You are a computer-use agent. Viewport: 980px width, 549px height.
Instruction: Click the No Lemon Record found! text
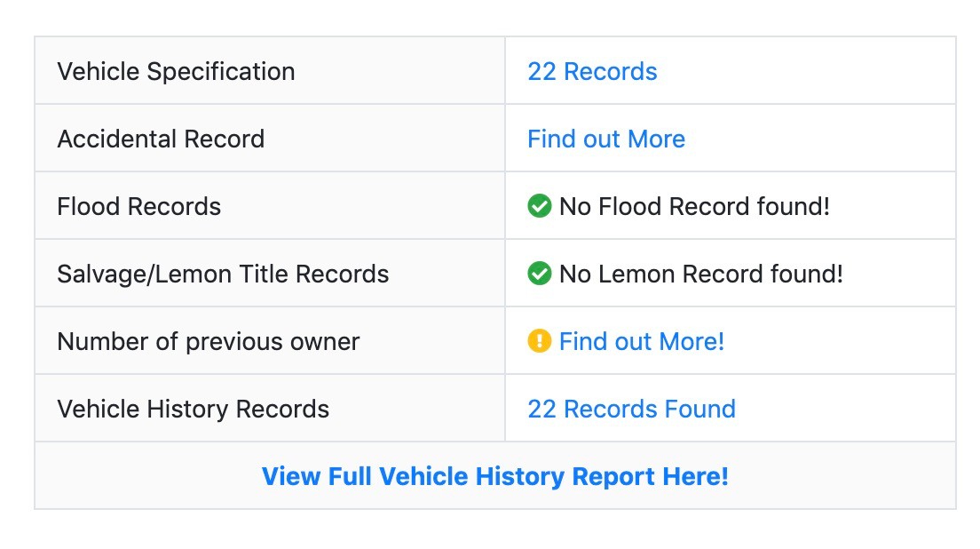(700, 273)
